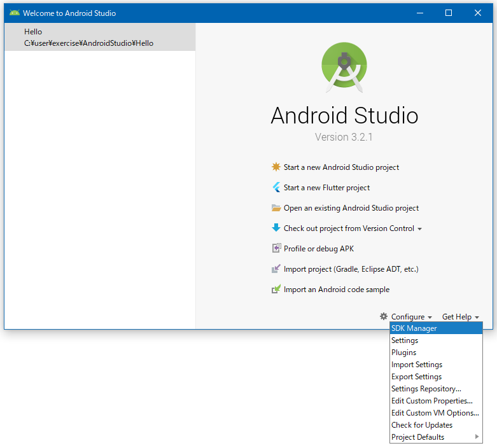Screen dimensions: 497x448
Task: Choose Import Settings menu entry
Action: click(x=436, y=364)
